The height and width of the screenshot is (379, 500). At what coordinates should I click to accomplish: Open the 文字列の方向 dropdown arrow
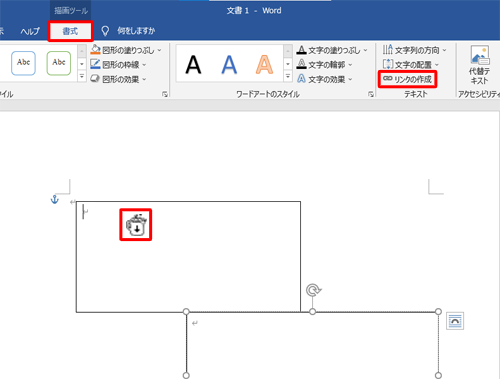(444, 50)
